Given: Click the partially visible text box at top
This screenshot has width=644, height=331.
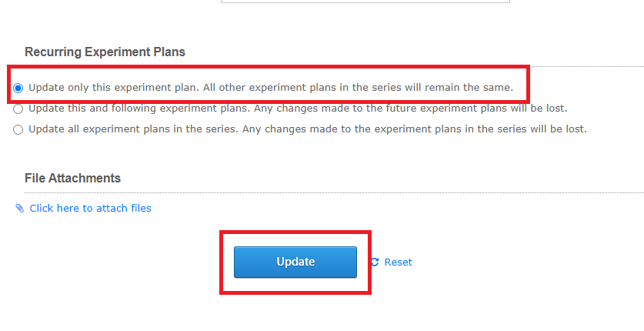Looking at the screenshot, I should tap(365, 2).
